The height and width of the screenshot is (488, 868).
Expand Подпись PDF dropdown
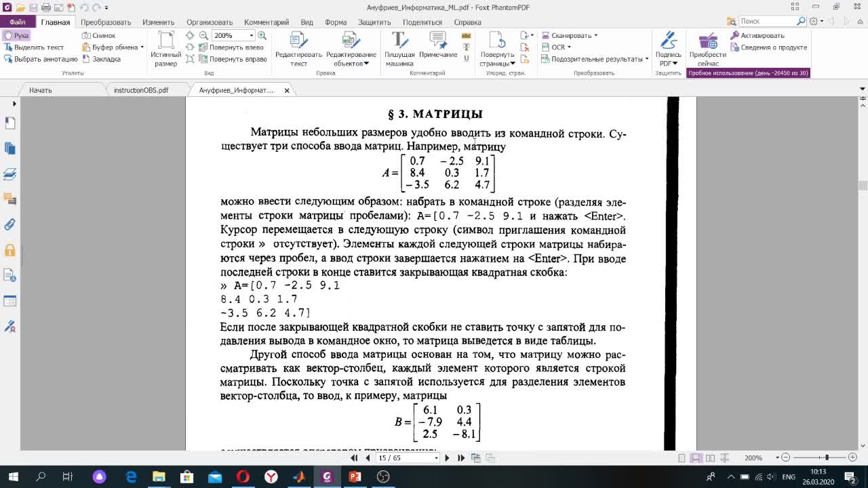(x=675, y=64)
